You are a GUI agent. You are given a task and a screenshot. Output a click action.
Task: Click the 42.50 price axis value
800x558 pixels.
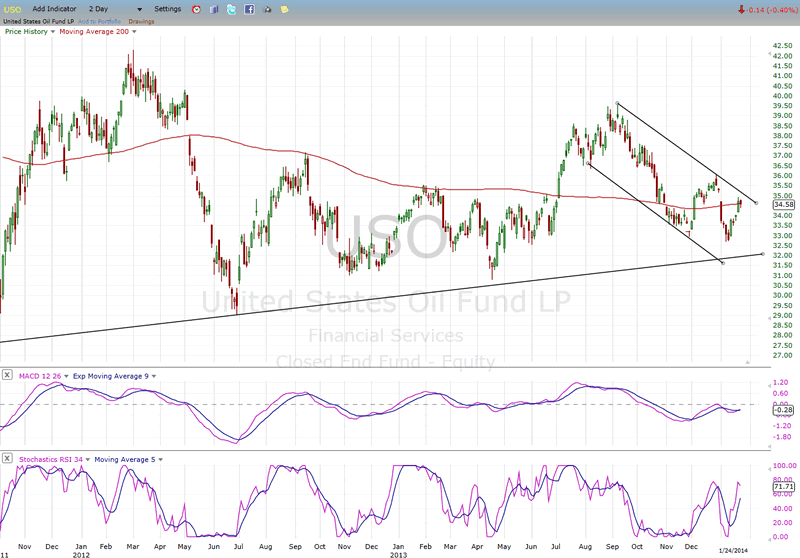pos(782,45)
